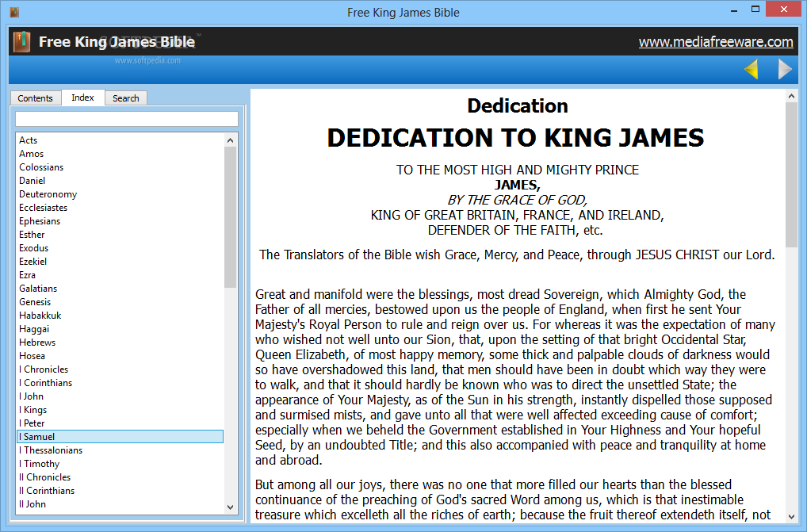Click the yellow back arrow icon
This screenshot has width=807, height=532.
(752, 69)
